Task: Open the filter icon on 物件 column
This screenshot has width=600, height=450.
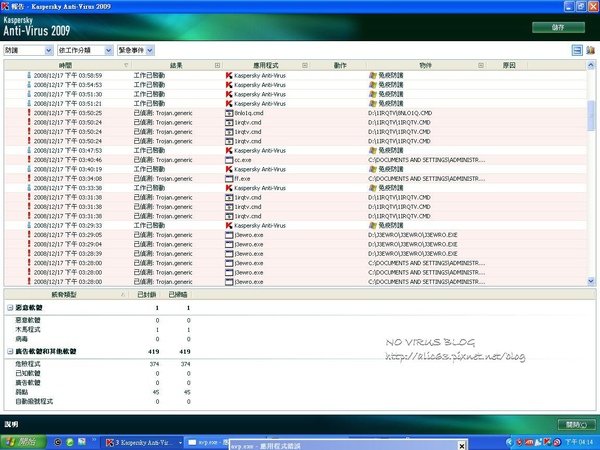Action: coord(481,65)
